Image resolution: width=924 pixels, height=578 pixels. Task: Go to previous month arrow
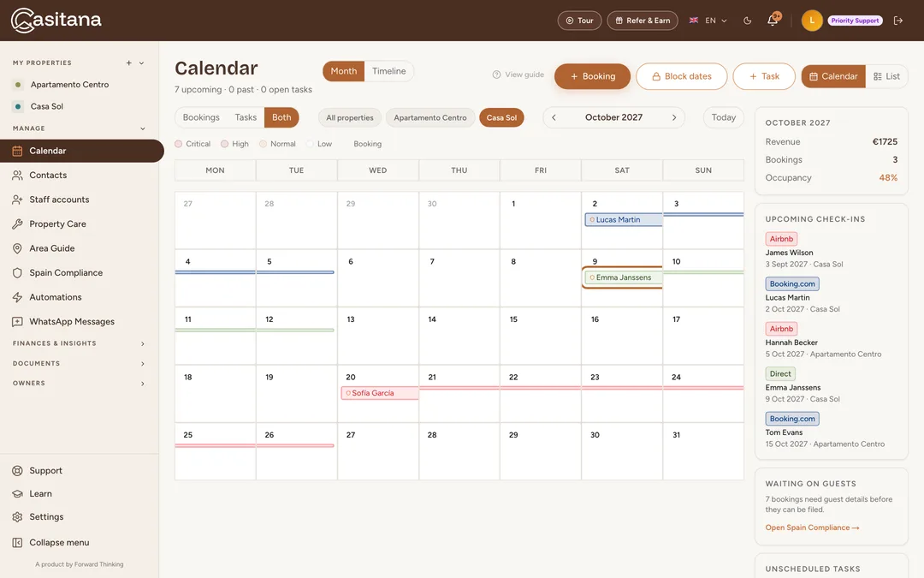coord(554,117)
